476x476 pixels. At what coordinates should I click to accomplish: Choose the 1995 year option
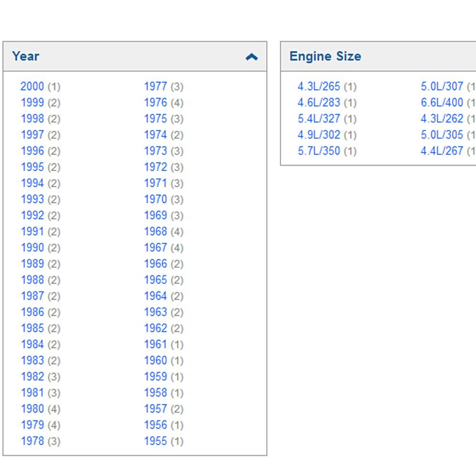pos(32,167)
